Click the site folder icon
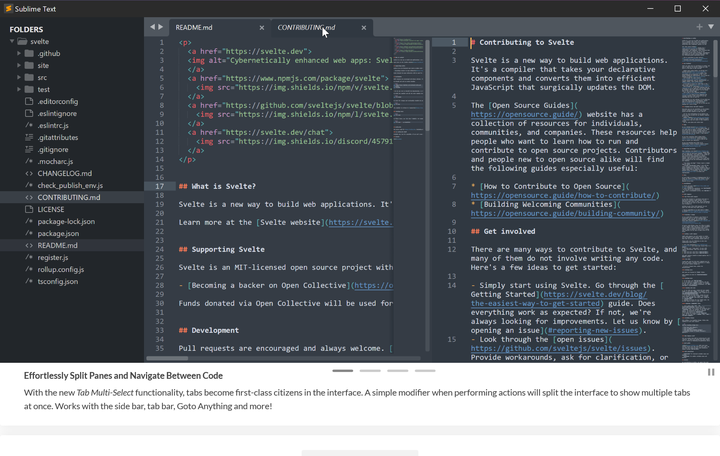Image resolution: width=720 pixels, height=456 pixels. (29, 65)
